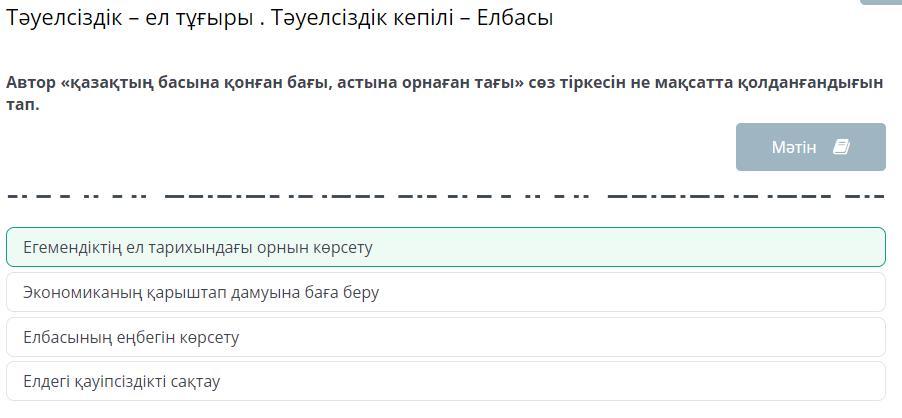Click the partial gray button in top-right corner

click(x=880, y=2)
